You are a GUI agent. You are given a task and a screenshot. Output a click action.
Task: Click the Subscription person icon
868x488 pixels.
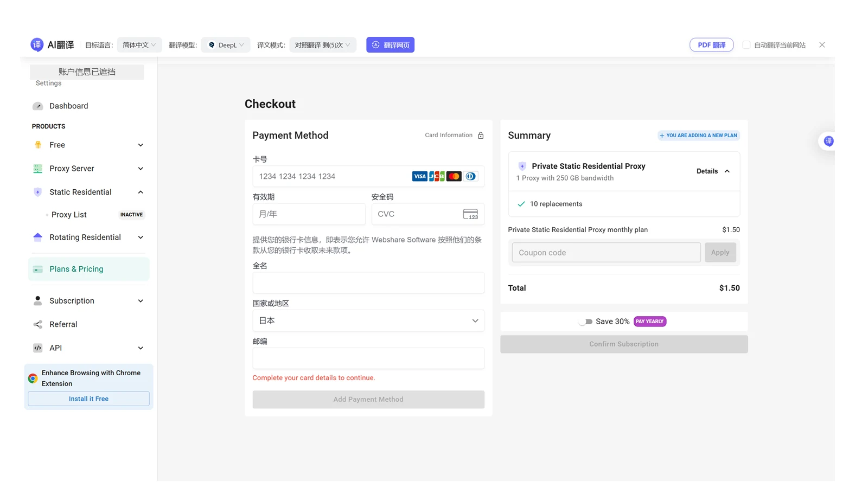tap(37, 301)
